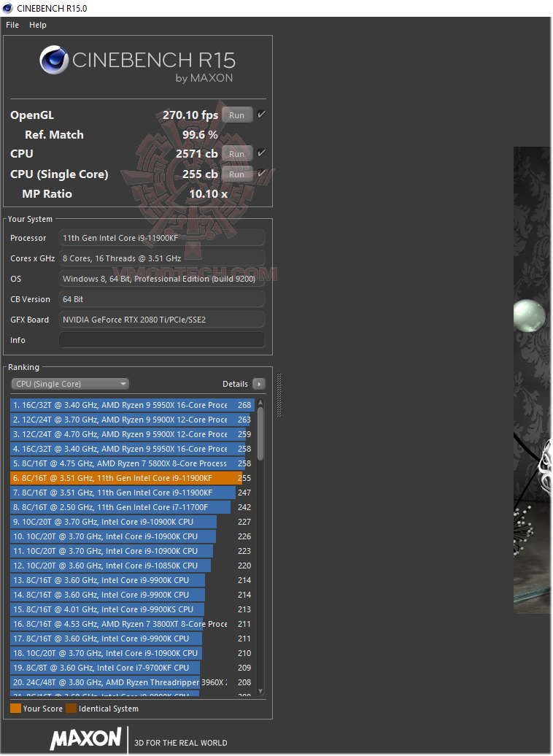Click the Cinebench R15 logo sphere
The width and height of the screenshot is (553, 756).
[54, 60]
